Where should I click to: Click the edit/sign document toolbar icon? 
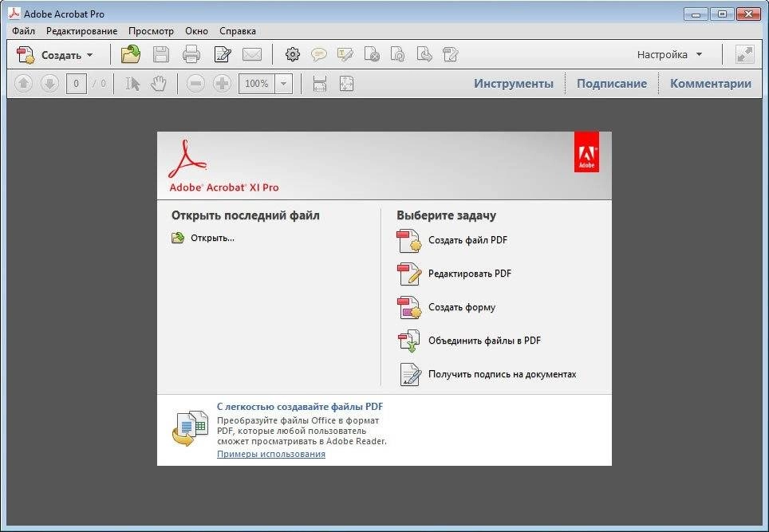click(223, 54)
